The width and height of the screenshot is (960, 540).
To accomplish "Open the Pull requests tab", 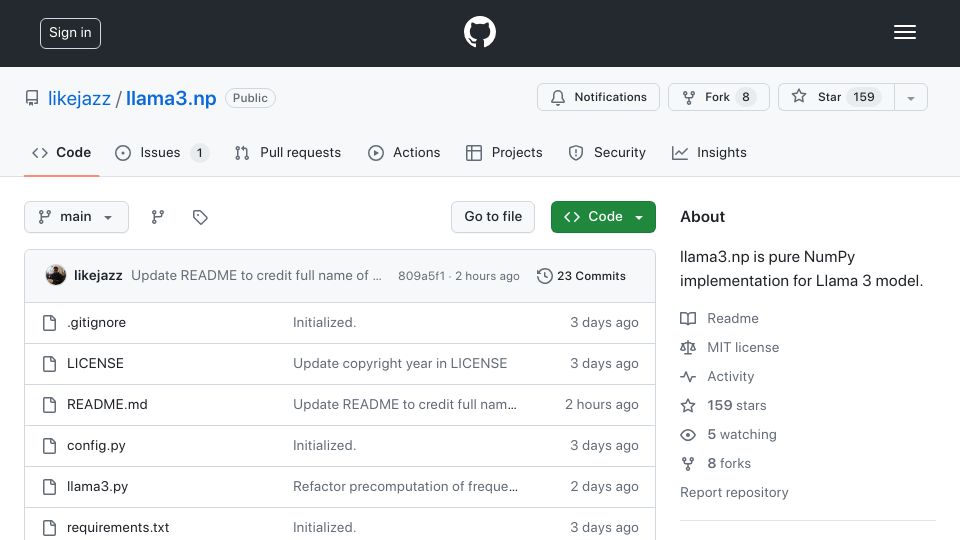I will tap(288, 152).
